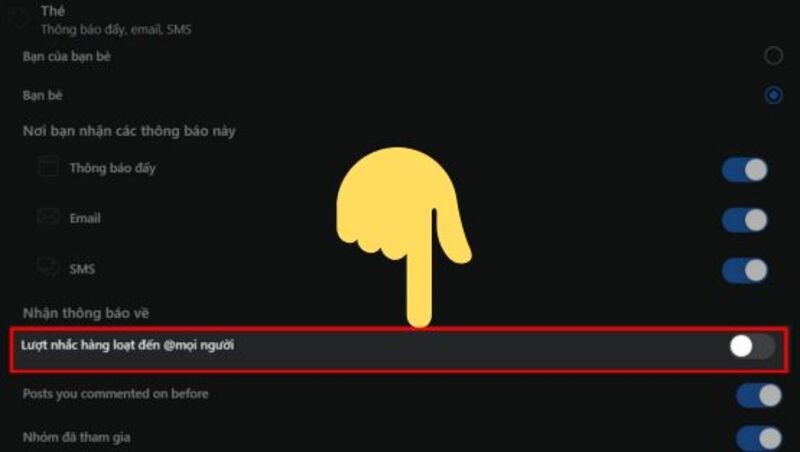Click the Nhóm đã tham gia label
This screenshot has width=800, height=452.
[x=77, y=437]
